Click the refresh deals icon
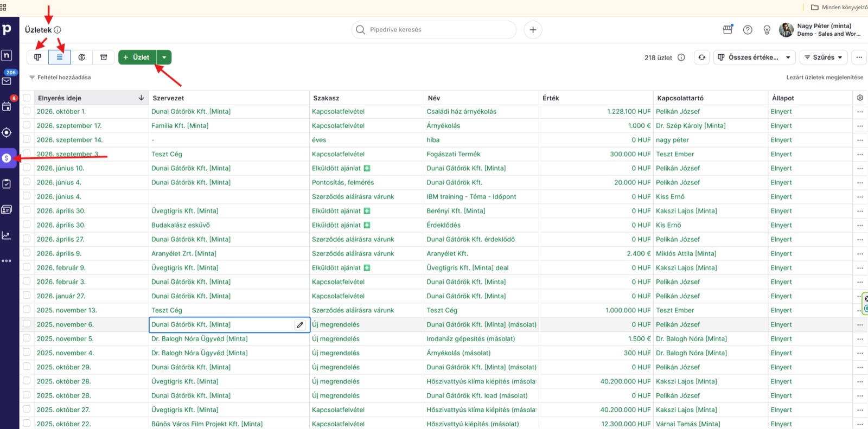The height and width of the screenshot is (429, 868). [702, 57]
